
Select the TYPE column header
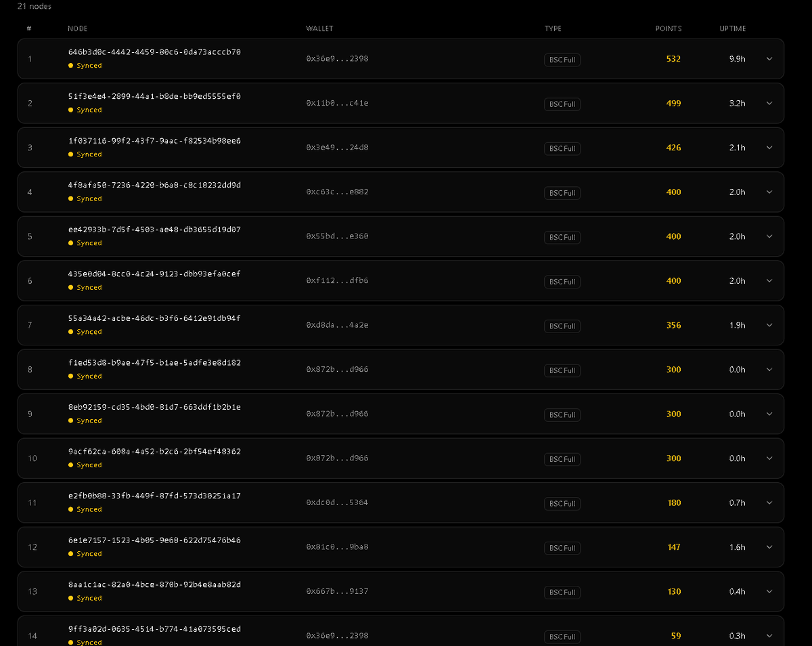tap(553, 29)
